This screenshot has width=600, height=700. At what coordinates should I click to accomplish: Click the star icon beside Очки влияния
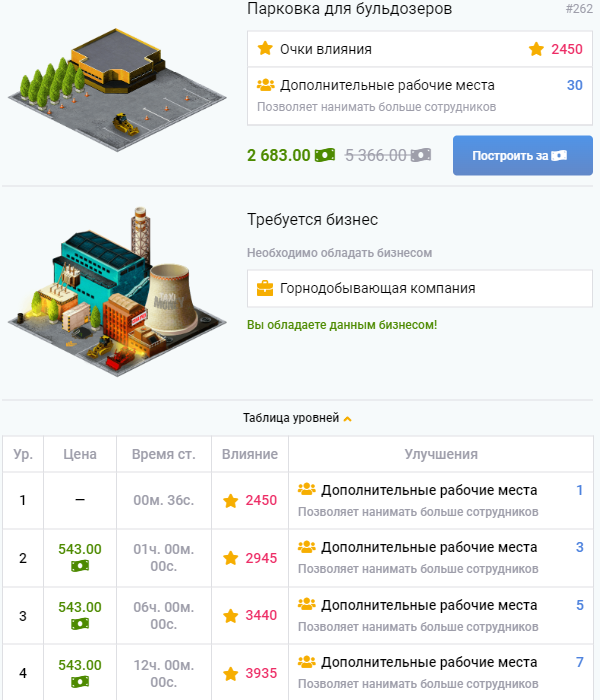pyautogui.click(x=265, y=48)
